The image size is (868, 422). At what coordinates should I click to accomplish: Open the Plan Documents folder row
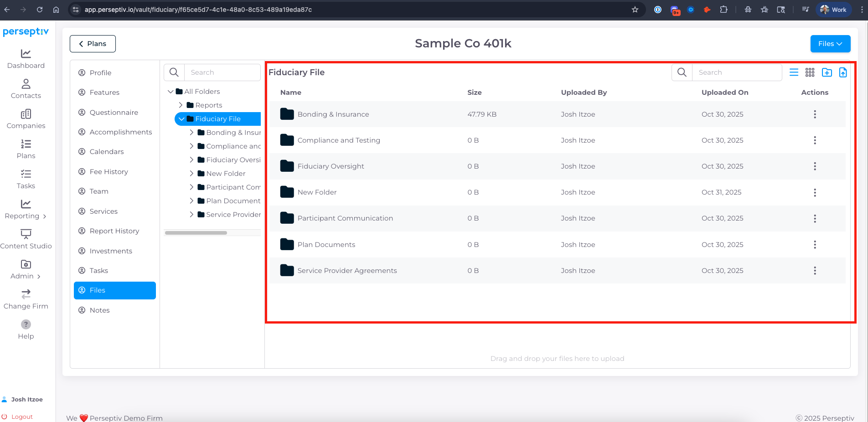(557, 245)
